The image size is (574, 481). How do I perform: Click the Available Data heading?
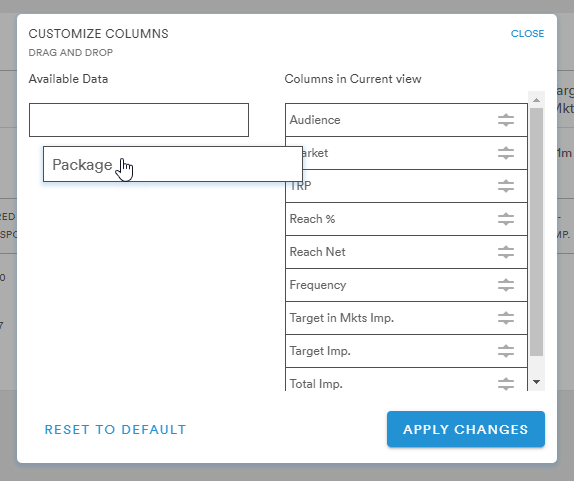[68, 79]
